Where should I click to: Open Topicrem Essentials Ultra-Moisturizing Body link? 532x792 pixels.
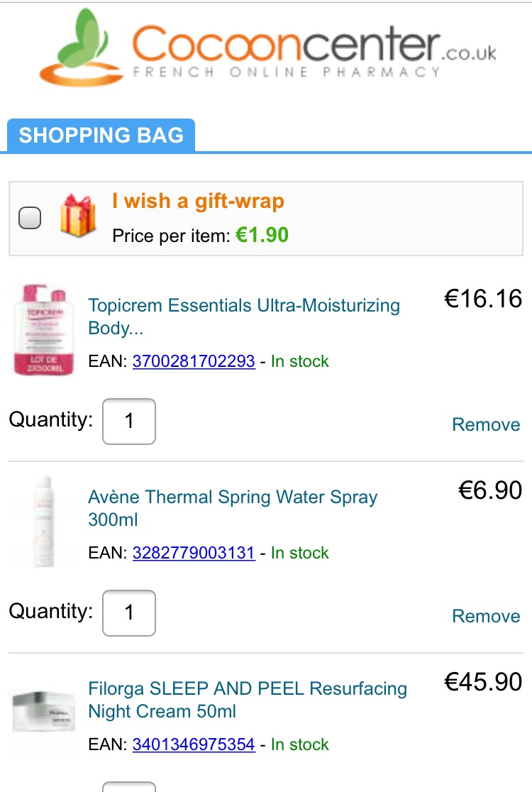pyautogui.click(x=243, y=317)
